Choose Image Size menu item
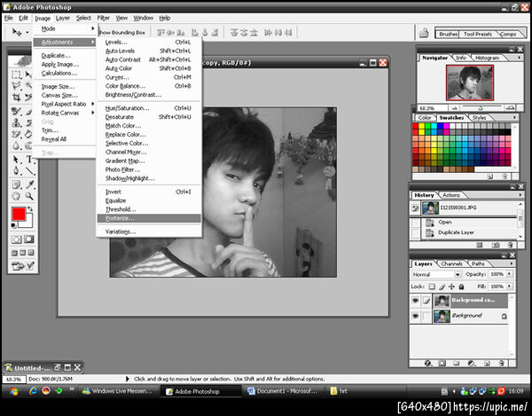The image size is (532, 416). pyautogui.click(x=65, y=87)
